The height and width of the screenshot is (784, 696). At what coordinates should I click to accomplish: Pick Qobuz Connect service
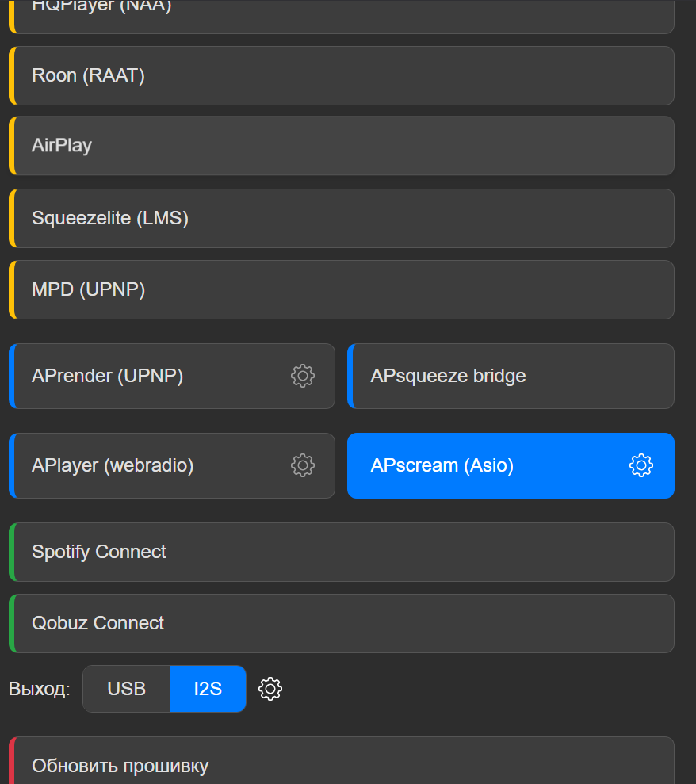coord(341,623)
